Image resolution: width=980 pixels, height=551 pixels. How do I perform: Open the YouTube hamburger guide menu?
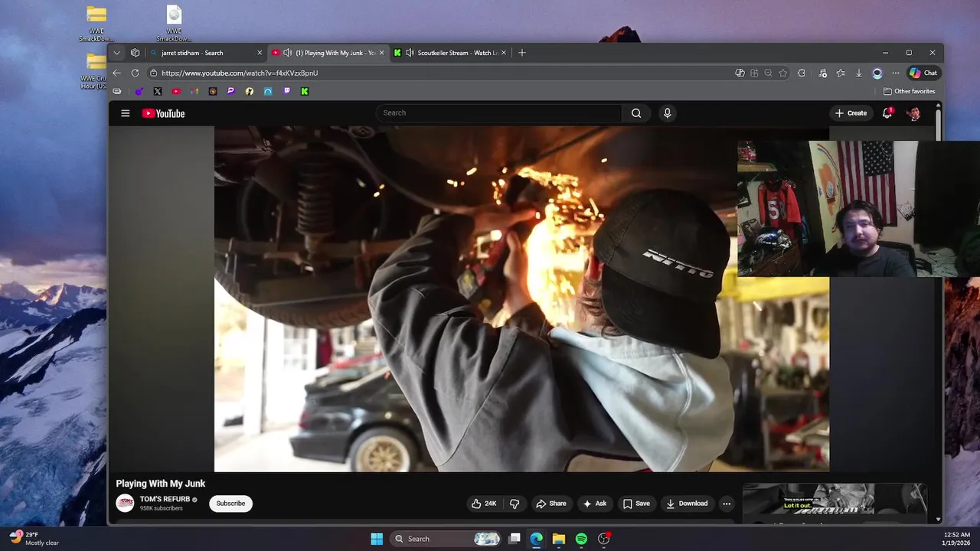pyautogui.click(x=125, y=113)
